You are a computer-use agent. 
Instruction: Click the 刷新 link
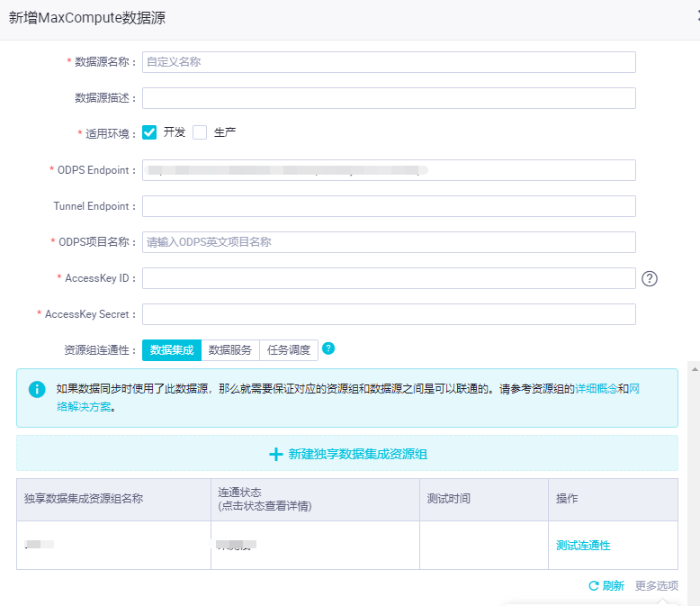coord(613,585)
